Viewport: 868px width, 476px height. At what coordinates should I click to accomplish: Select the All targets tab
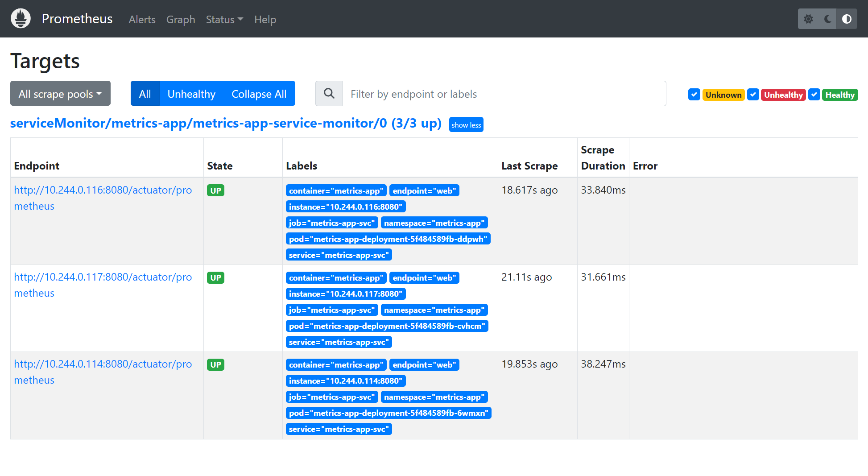tap(145, 94)
